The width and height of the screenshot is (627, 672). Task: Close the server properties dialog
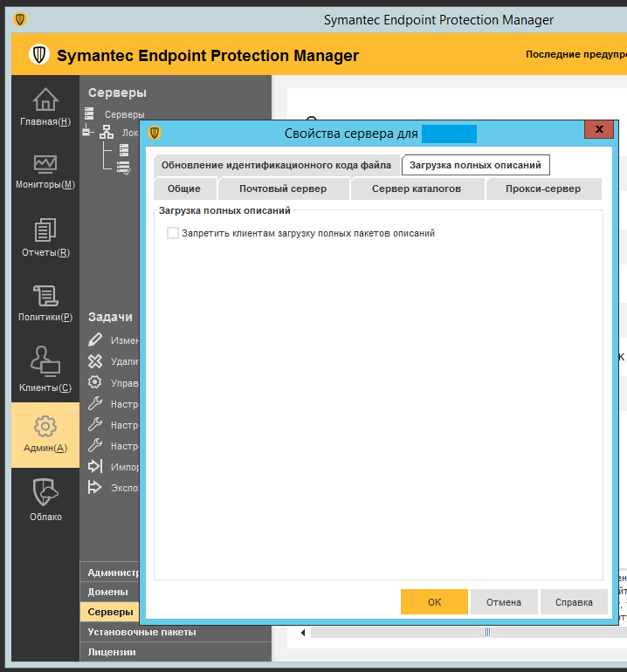[x=599, y=129]
